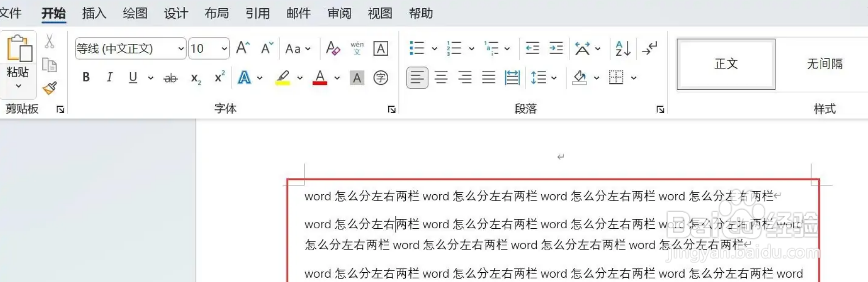Switch to 绘图 tab
This screenshot has height=282, width=868.
pyautogui.click(x=135, y=13)
